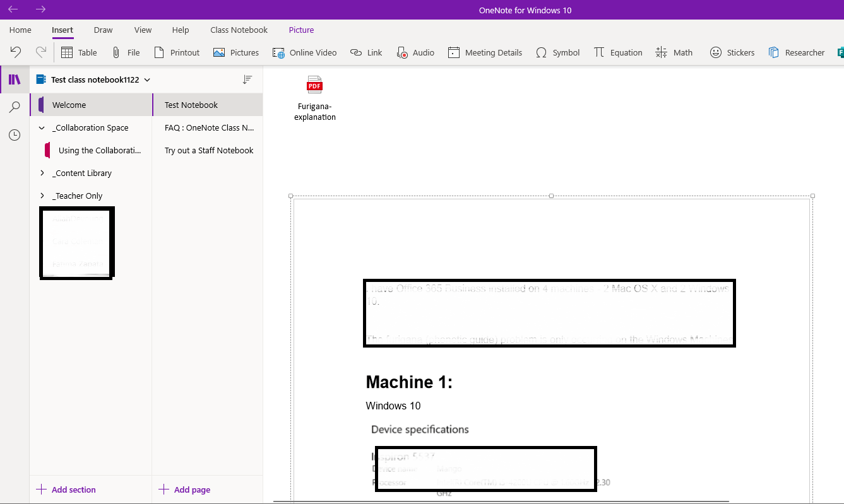Click the Undo arrow icon

pos(16,52)
